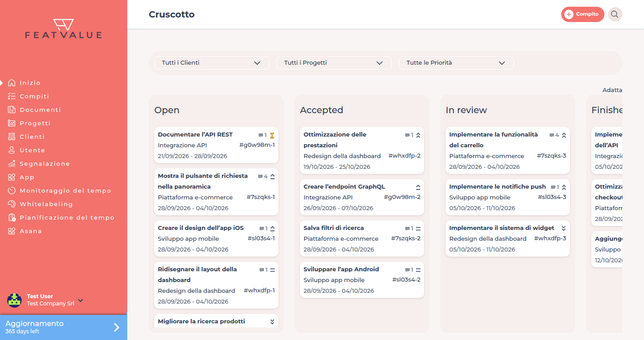Click the Compito add button

pyautogui.click(x=582, y=14)
